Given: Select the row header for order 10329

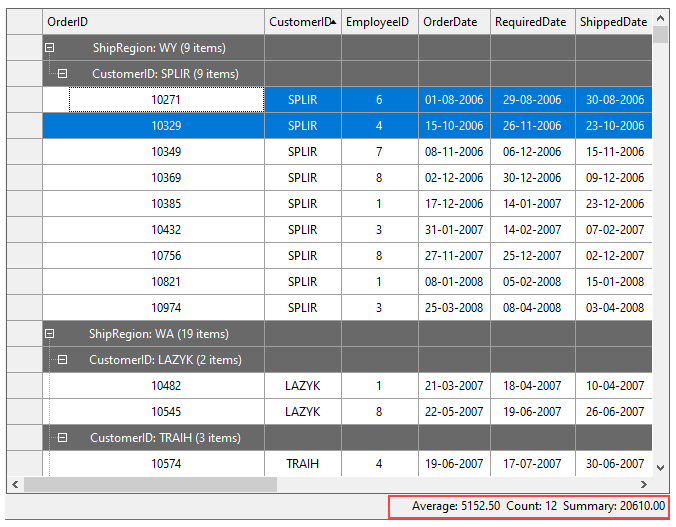Looking at the screenshot, I should [x=24, y=126].
